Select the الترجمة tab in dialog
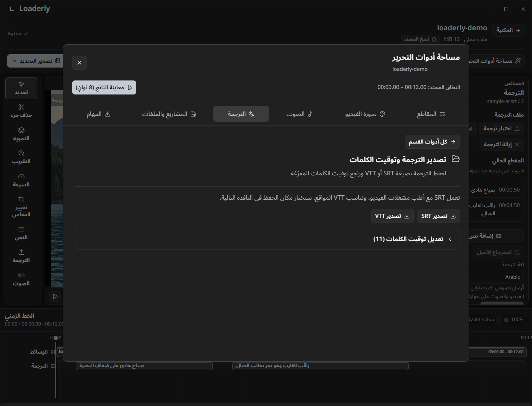Image resolution: width=532 pixels, height=406 pixels. coord(241,114)
